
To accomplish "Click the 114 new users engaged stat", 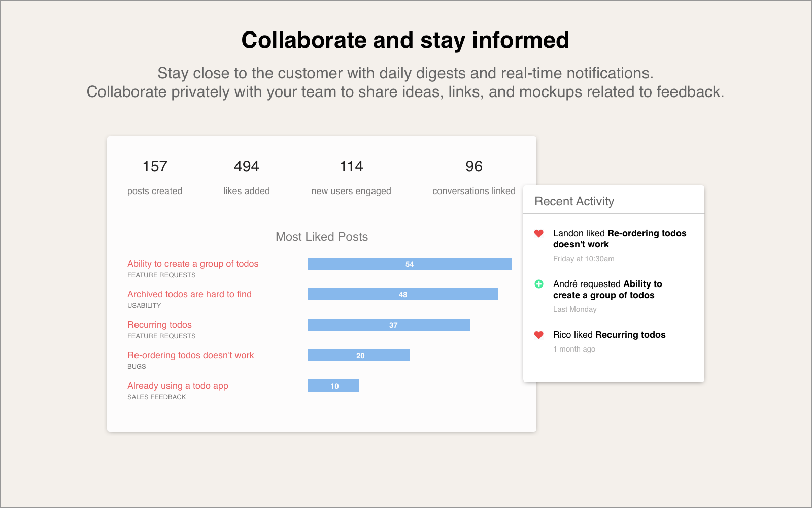I will pos(351,167).
